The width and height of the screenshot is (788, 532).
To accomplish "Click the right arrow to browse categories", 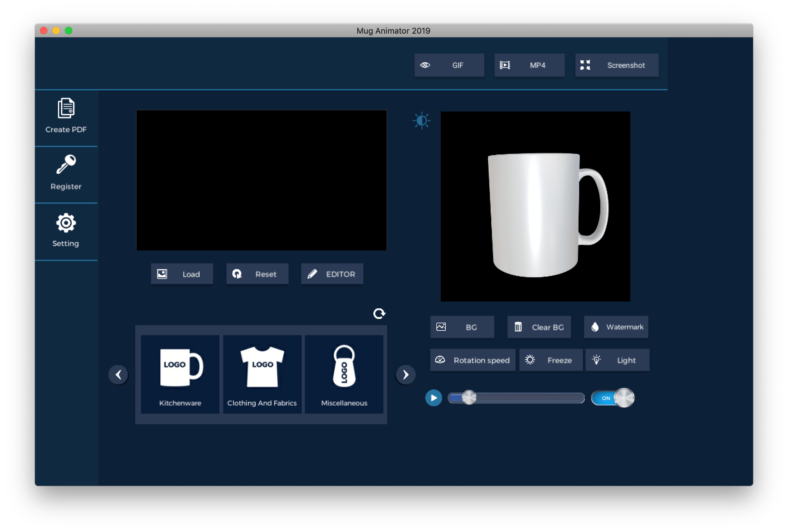I will click(x=405, y=374).
